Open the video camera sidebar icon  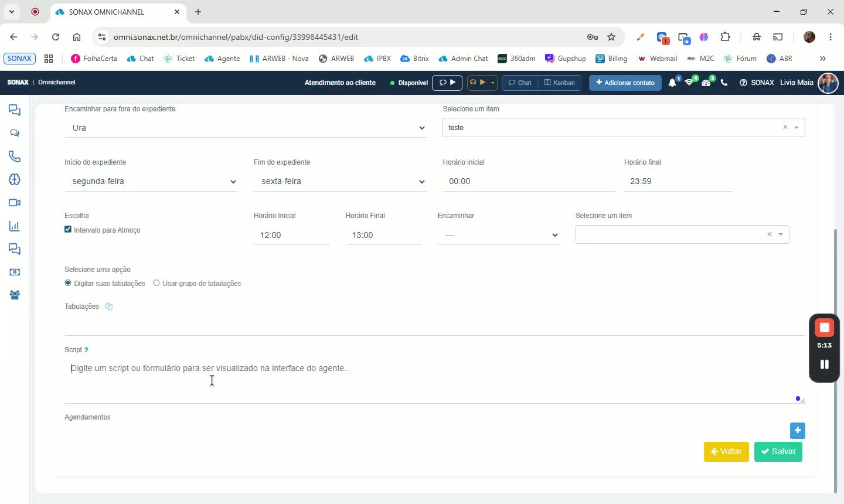(15, 203)
